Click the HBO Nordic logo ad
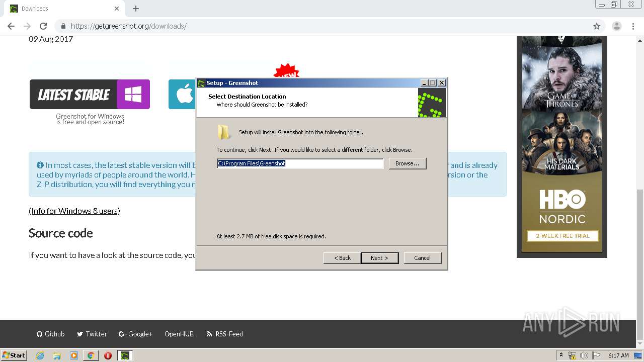This screenshot has height=362, width=644. click(x=562, y=207)
